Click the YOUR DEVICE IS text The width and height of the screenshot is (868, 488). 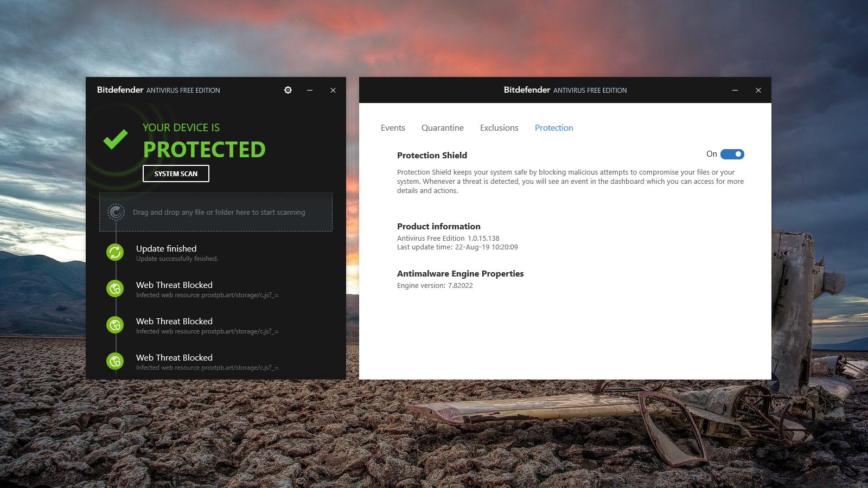click(181, 127)
